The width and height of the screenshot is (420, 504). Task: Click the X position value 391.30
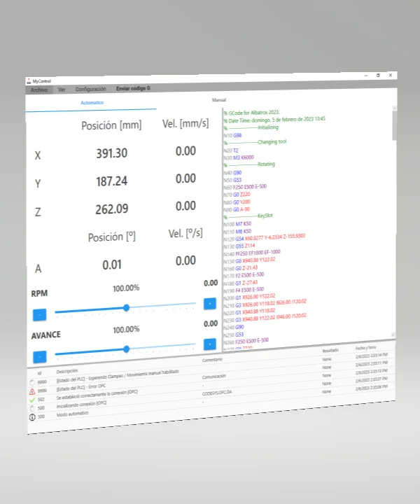pos(111,153)
